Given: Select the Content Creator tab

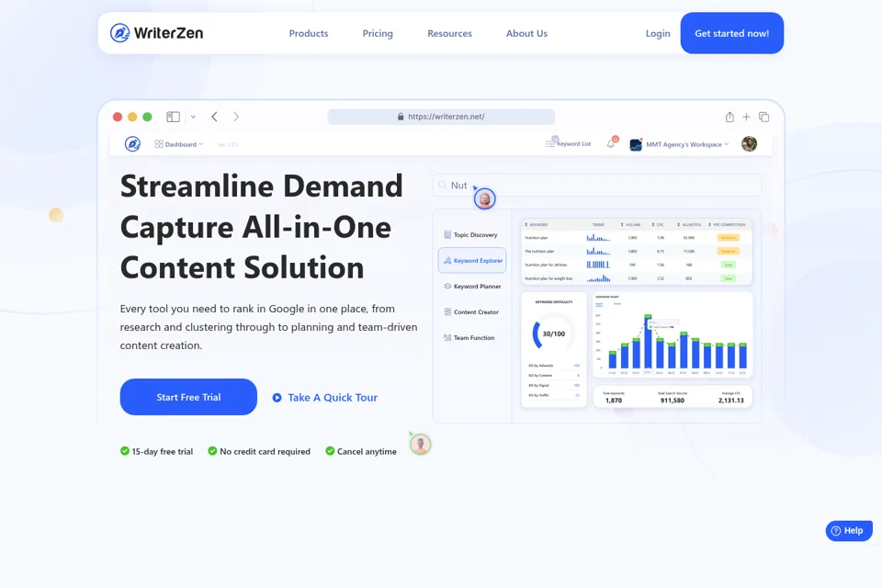Looking at the screenshot, I should tap(471, 311).
